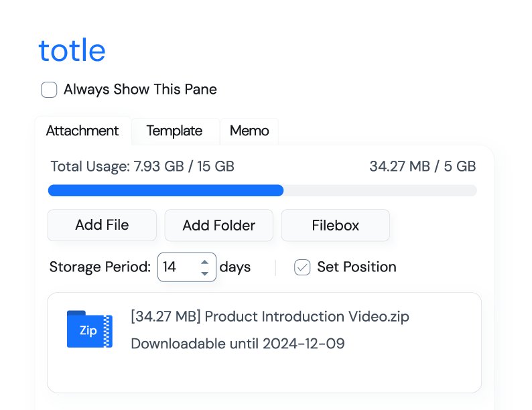
Task: Click the blue storage usage bar
Action: click(165, 191)
